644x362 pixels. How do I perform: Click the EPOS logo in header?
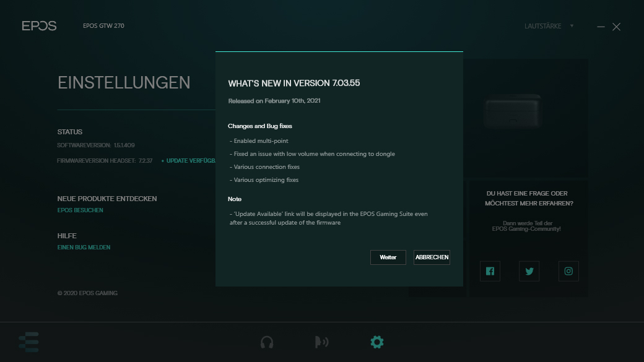point(39,26)
